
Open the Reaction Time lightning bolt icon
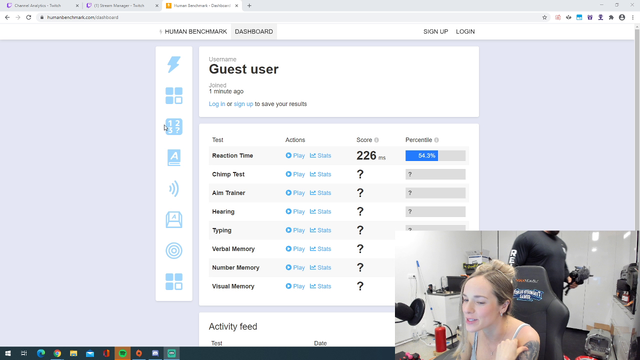point(174,64)
